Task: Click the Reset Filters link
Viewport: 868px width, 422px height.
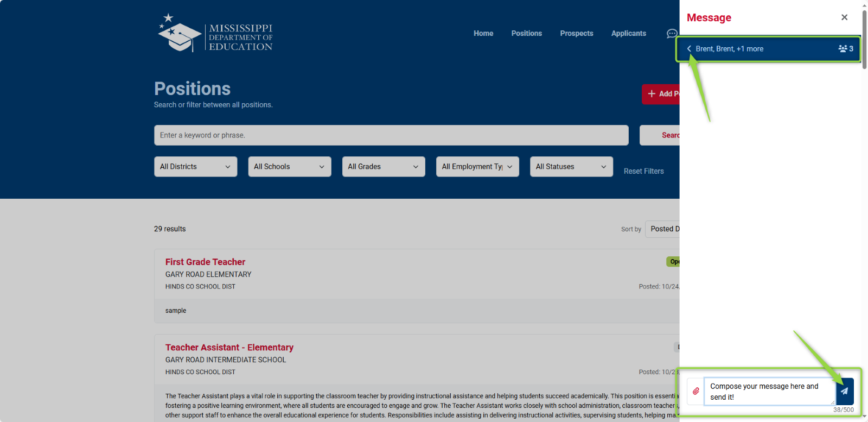Action: pyautogui.click(x=643, y=171)
